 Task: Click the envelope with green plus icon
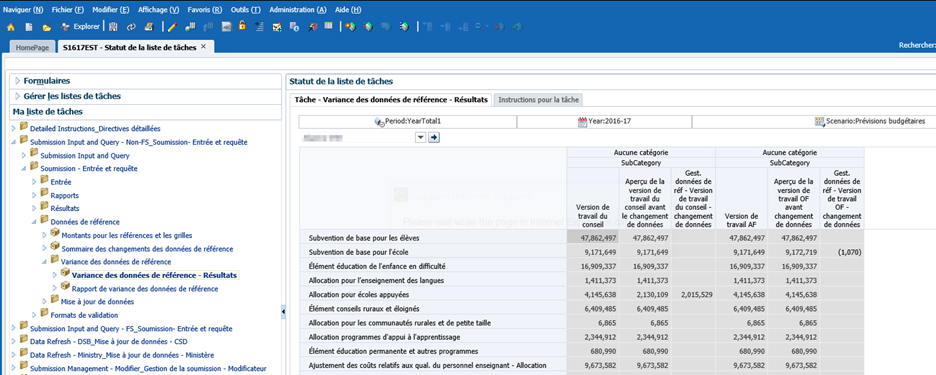277,27
